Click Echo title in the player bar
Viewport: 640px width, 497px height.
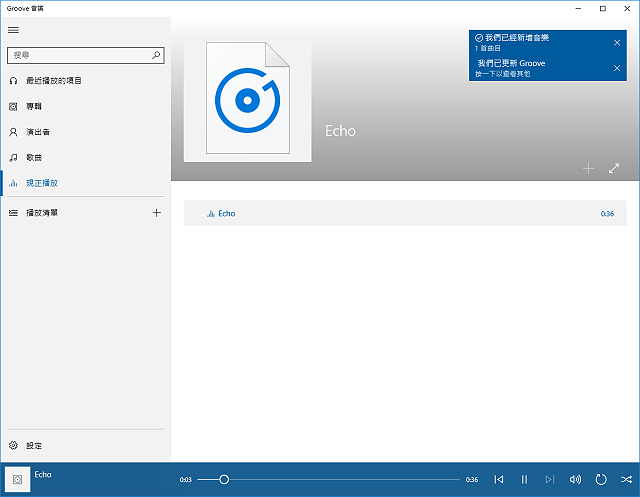(43, 475)
